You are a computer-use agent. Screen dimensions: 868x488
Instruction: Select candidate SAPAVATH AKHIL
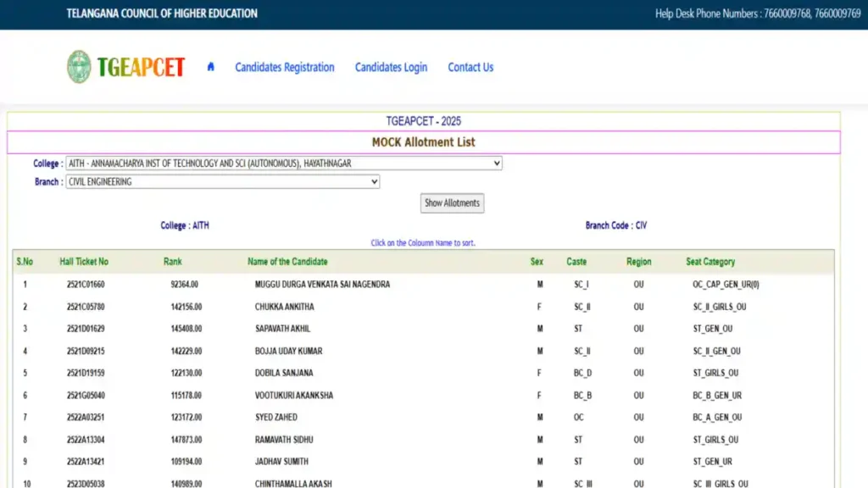pos(282,329)
